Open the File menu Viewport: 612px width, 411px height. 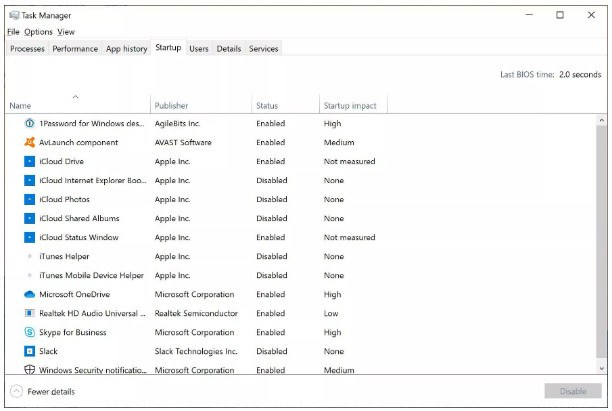13,32
